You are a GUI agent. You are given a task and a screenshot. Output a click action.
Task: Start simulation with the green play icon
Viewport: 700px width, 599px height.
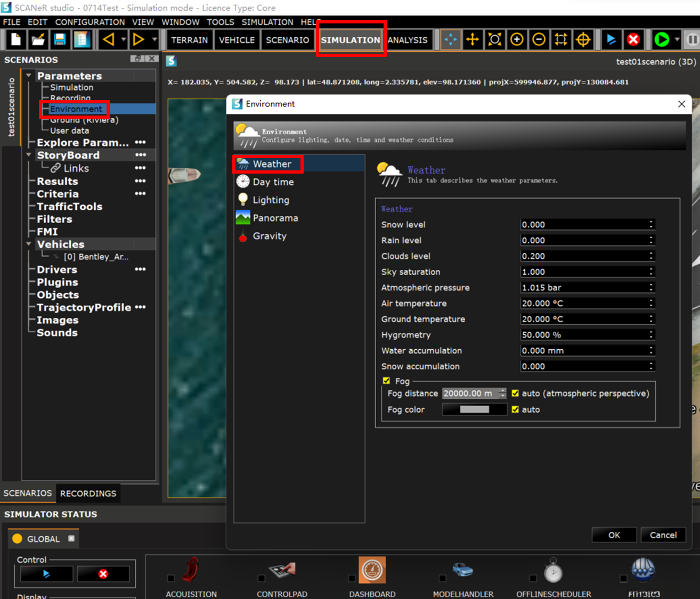662,39
